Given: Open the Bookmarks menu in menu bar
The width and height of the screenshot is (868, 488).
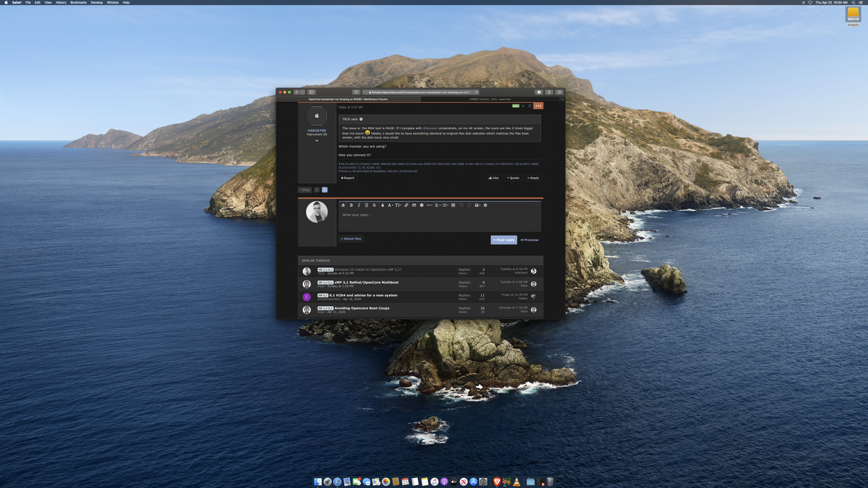Looking at the screenshot, I should point(79,3).
